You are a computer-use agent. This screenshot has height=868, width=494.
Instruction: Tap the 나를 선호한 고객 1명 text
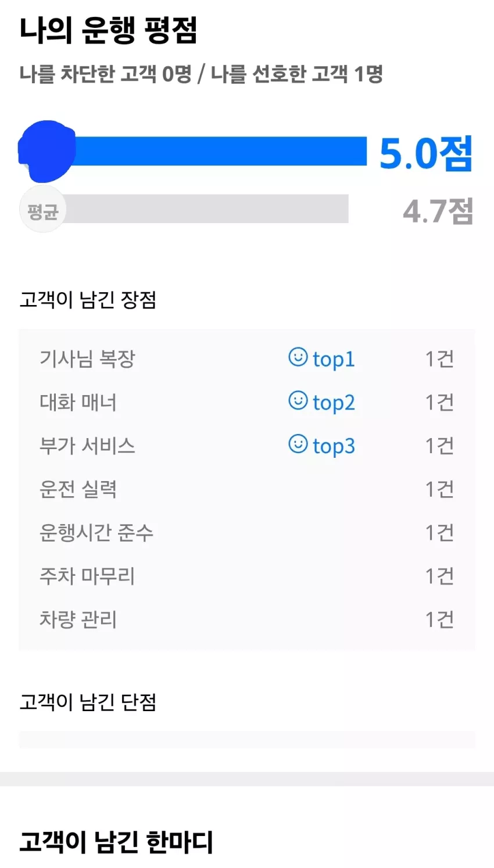[296, 74]
